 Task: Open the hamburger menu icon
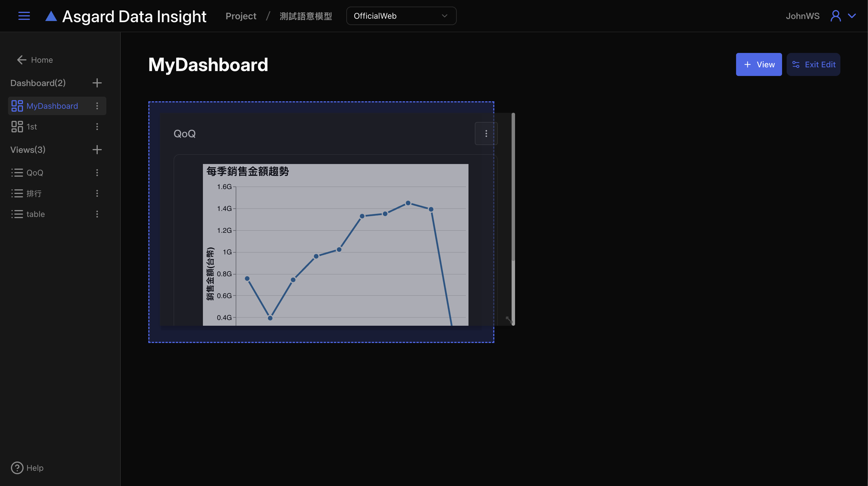point(24,16)
